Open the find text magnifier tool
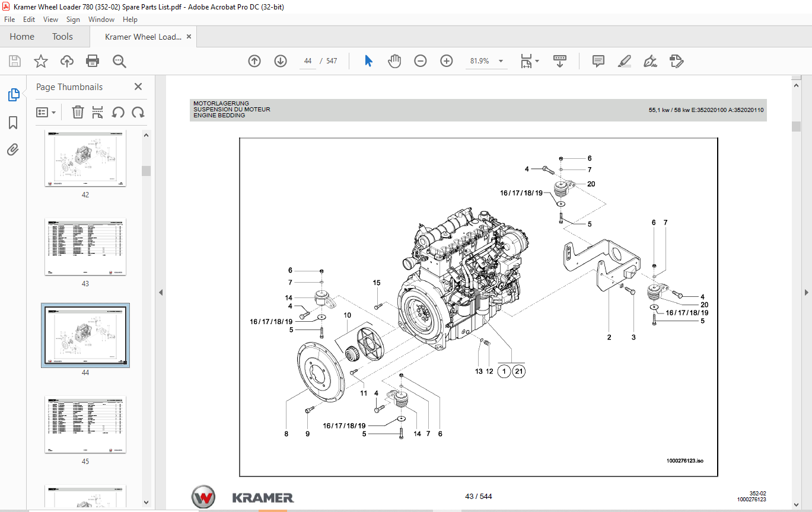Screen dimensions: 812x512 click(119, 61)
